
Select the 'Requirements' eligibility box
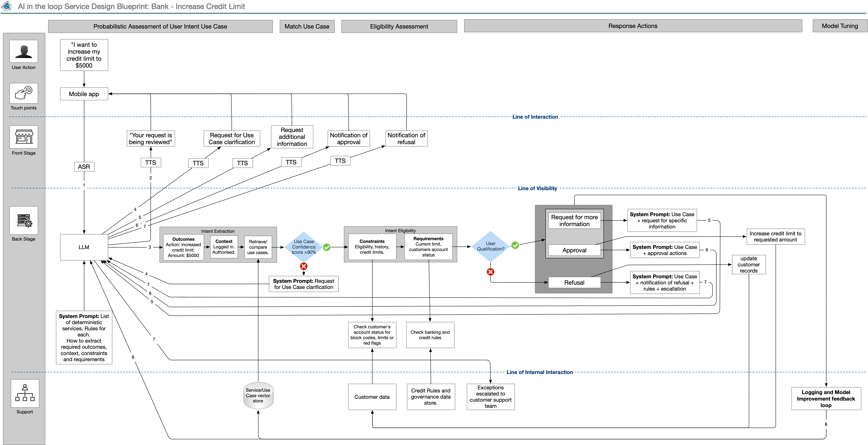pyautogui.click(x=429, y=247)
